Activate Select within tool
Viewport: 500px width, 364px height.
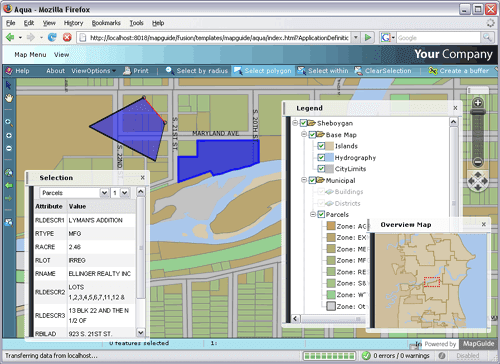point(323,71)
